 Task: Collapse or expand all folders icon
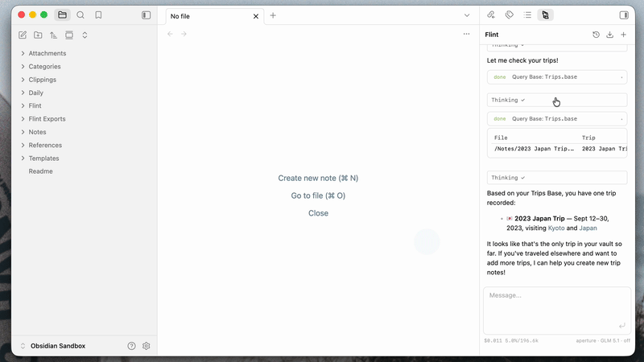click(x=85, y=35)
